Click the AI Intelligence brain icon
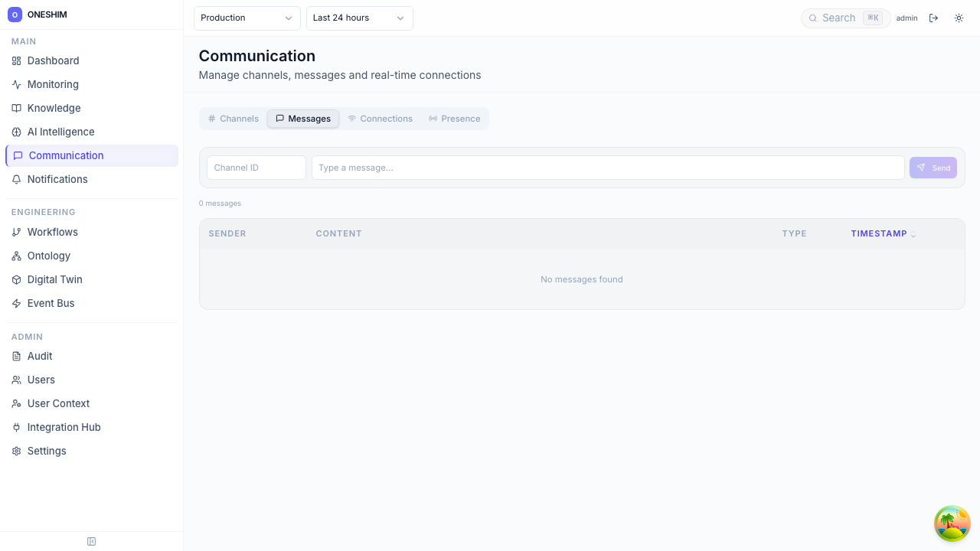The image size is (980, 551). coord(17,132)
